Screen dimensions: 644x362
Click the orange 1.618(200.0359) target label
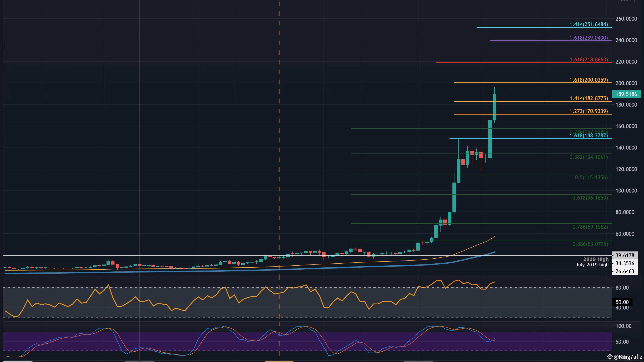(x=588, y=80)
